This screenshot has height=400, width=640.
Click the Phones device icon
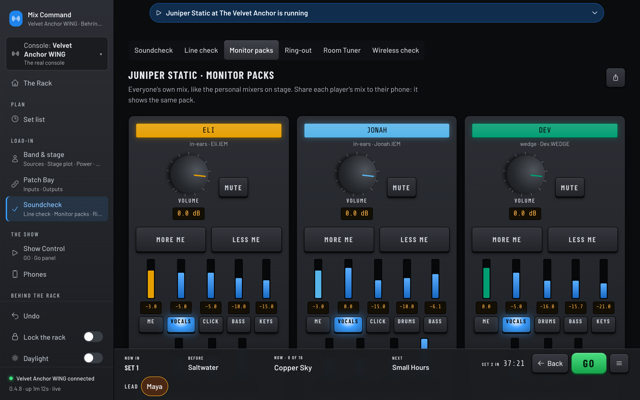[15, 274]
